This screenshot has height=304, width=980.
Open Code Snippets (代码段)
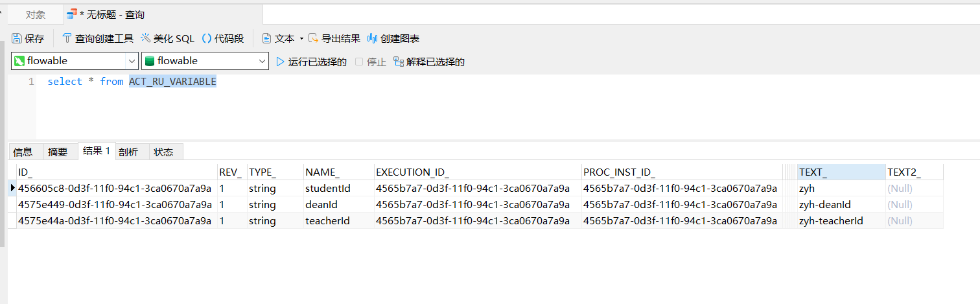[x=223, y=39]
